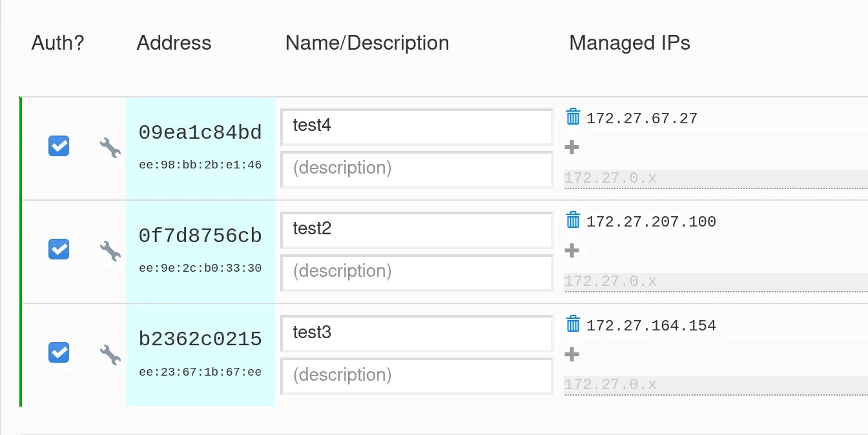Edit the name field containing test2
Image resolution: width=868 pixels, height=435 pixels.
[417, 230]
